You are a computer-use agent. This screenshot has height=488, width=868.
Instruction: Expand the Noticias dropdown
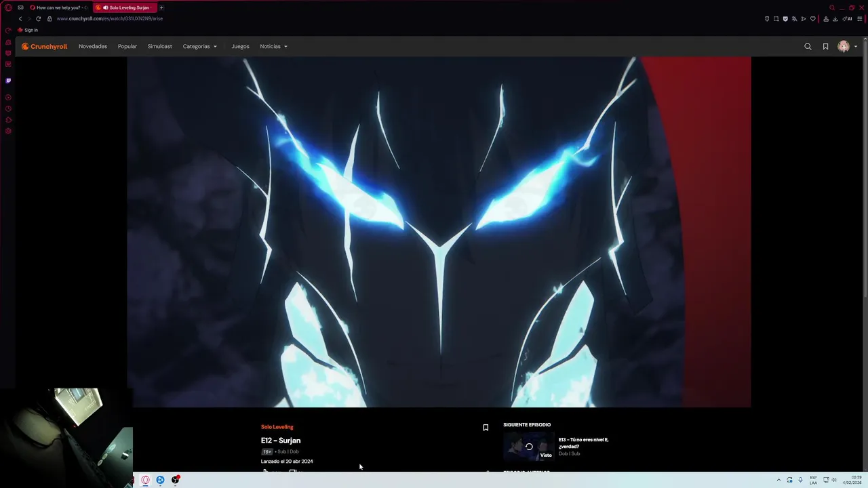tap(274, 47)
